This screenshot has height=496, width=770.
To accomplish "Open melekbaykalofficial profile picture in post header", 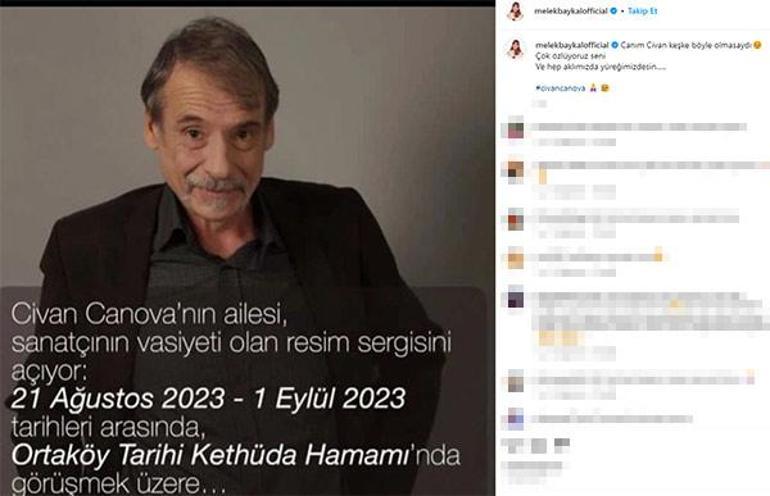I will [x=515, y=11].
